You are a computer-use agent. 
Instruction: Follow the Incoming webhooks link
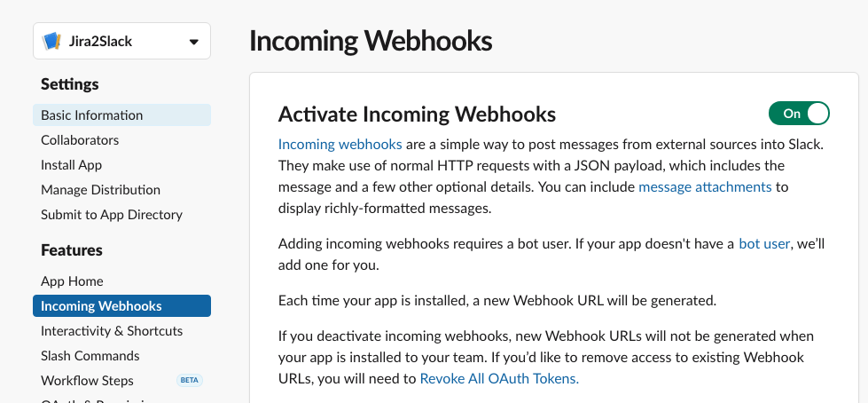340,145
